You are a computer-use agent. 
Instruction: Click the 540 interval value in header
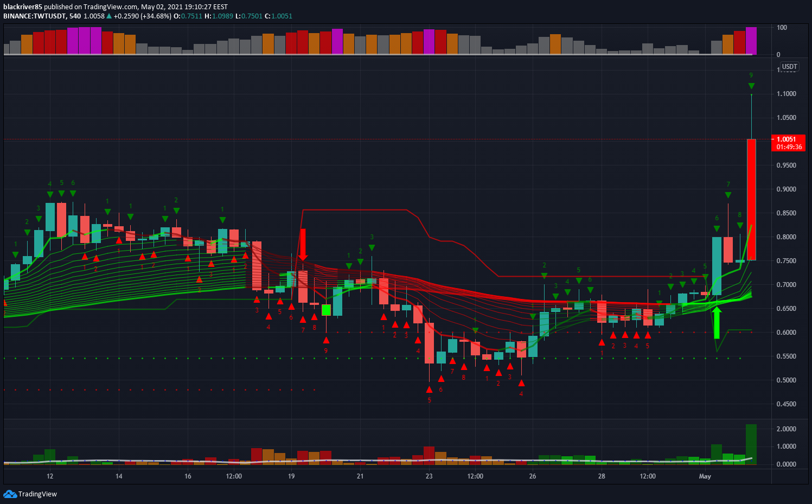click(x=75, y=16)
